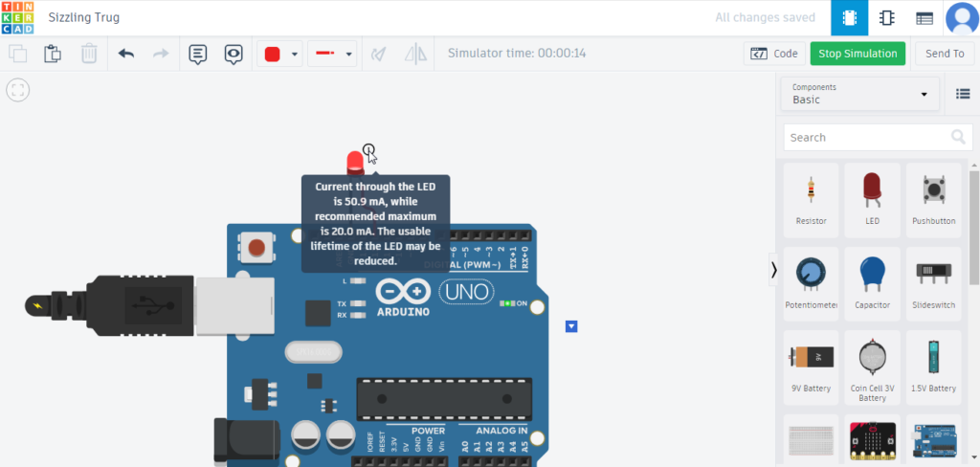Click the copy icon
The image size is (980, 467).
[x=17, y=54]
